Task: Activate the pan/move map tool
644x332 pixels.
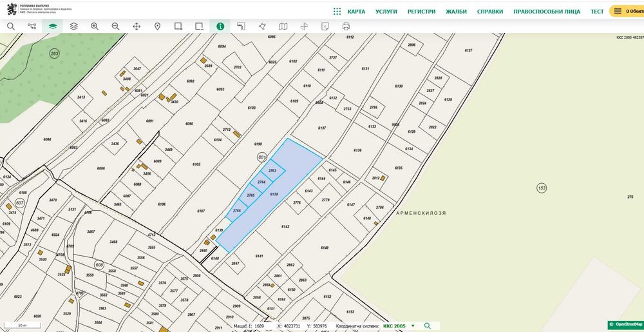Action: (137, 26)
